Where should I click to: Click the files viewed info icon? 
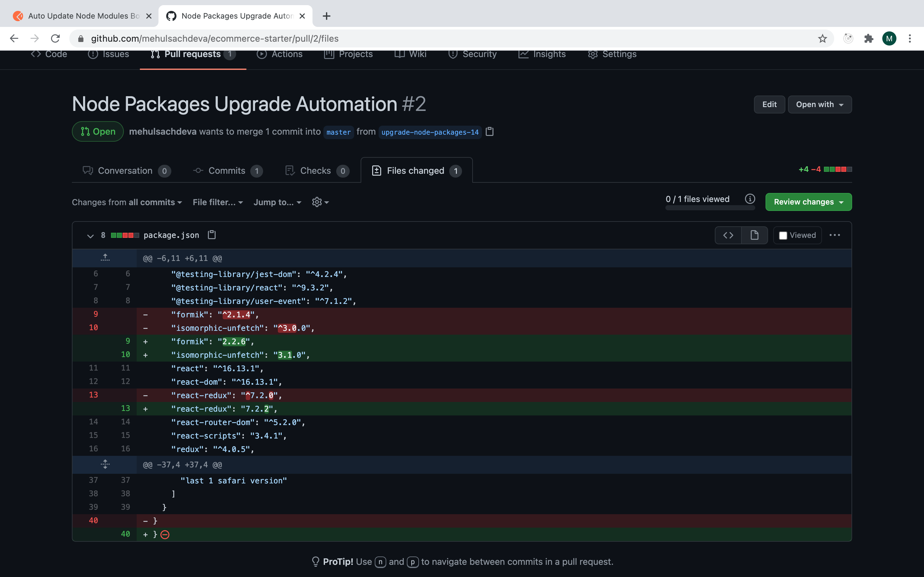(x=749, y=199)
